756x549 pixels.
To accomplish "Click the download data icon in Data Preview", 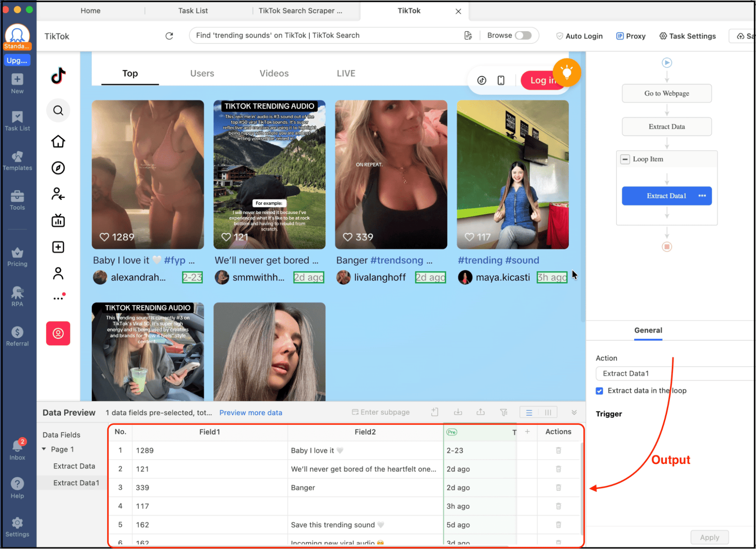I will tap(458, 412).
